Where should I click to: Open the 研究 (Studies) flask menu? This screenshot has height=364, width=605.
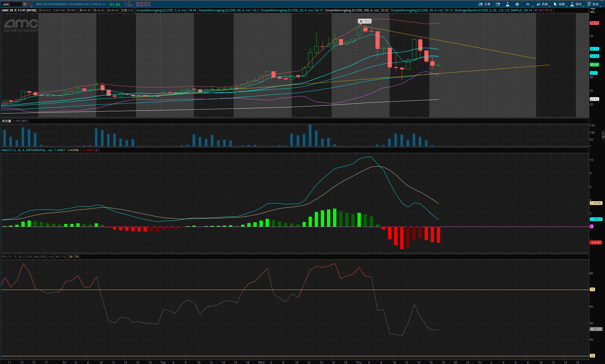click(576, 4)
